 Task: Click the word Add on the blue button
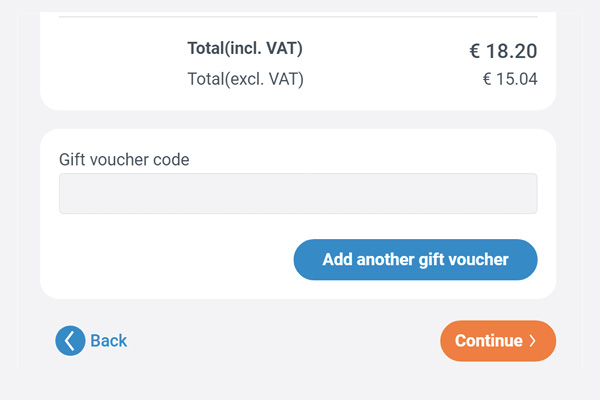[x=338, y=260]
